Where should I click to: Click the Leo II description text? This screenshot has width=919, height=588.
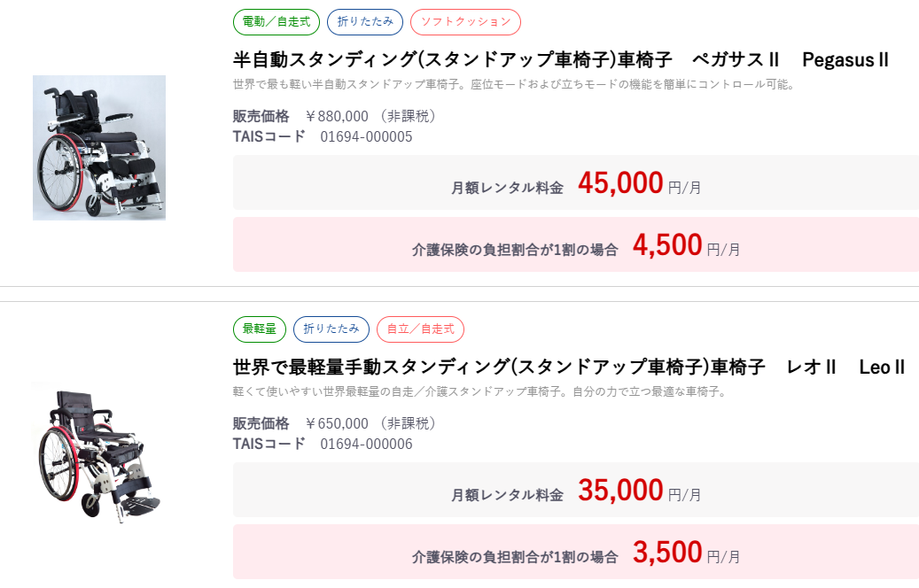(x=479, y=391)
